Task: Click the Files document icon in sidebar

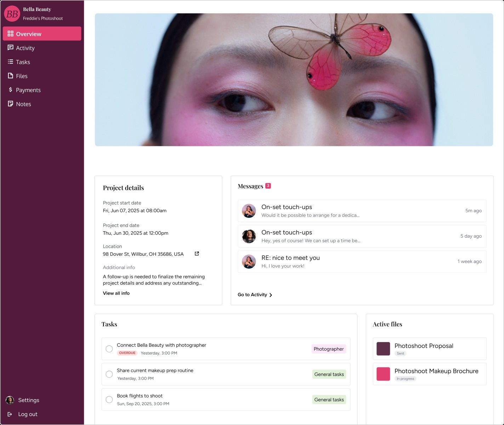Action: point(10,76)
